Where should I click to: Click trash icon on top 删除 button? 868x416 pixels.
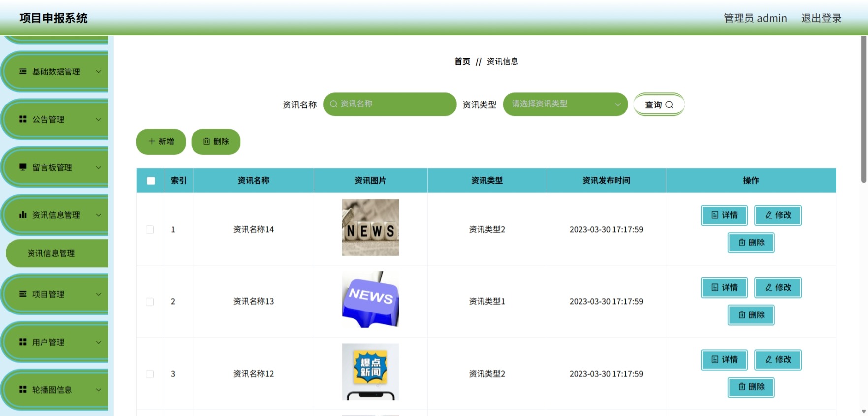206,141
